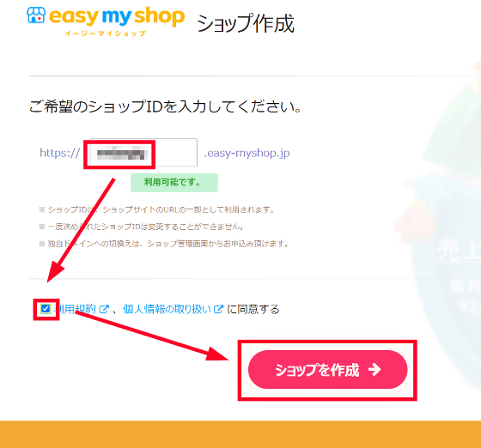The height and width of the screenshot is (448, 481).
Task: Click the .easy-myshop.jp domain suffix
Action: coord(247,153)
